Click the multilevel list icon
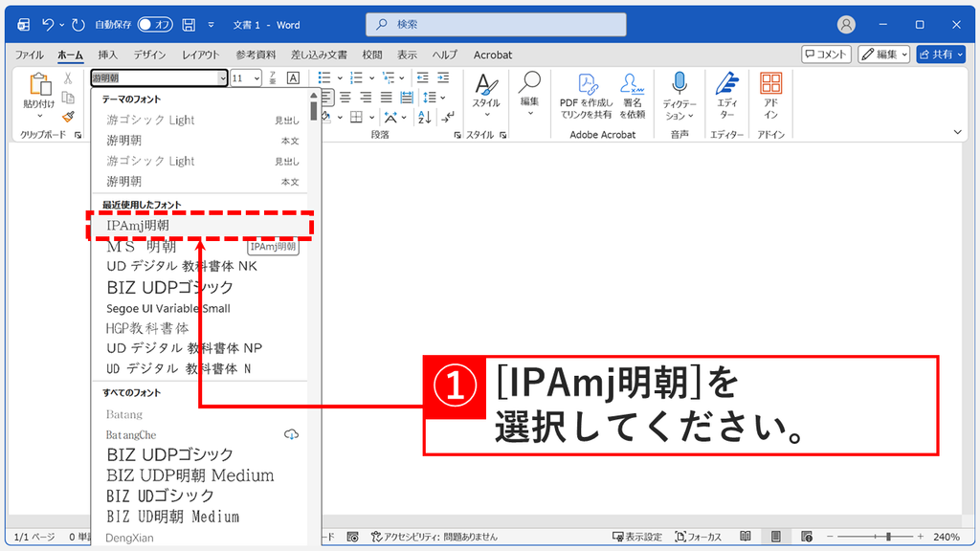Viewport: 980px width, 551px height. point(389,78)
